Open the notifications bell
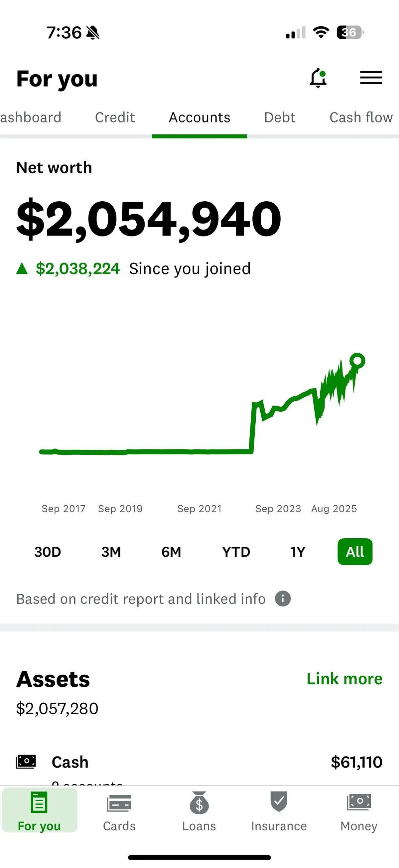Viewport: 399px width, 868px height. point(318,78)
